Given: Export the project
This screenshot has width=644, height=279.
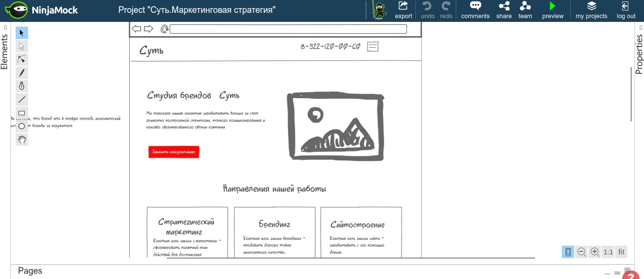Looking at the screenshot, I should point(404,10).
